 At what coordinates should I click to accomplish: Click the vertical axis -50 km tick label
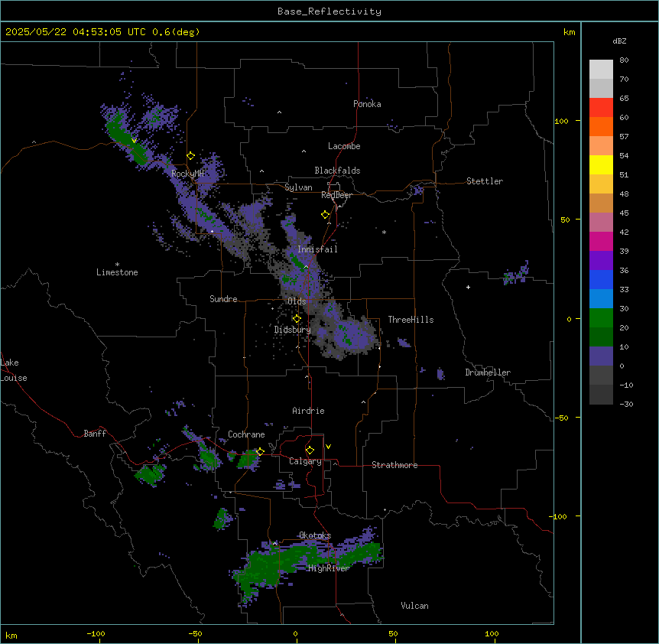click(561, 418)
